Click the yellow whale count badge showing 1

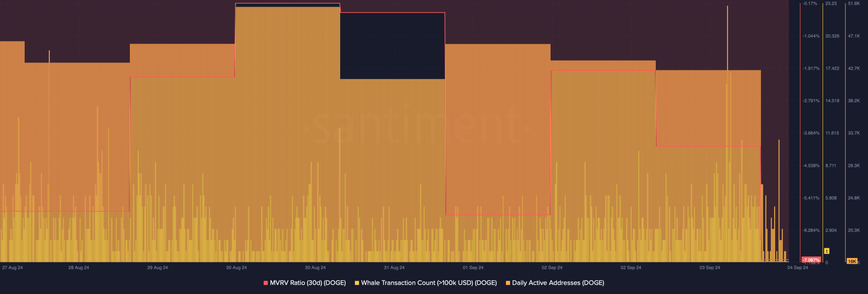(x=827, y=251)
